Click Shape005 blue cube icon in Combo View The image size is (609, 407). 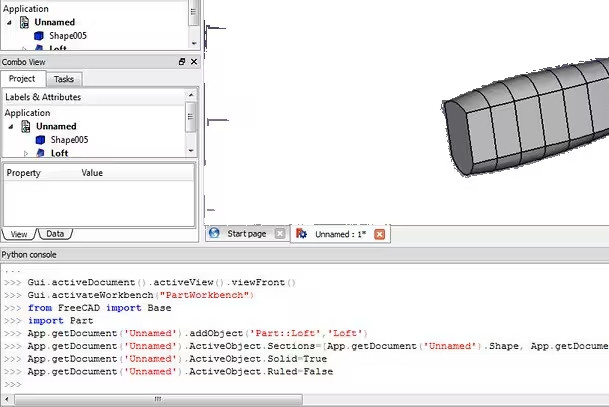tap(40, 140)
